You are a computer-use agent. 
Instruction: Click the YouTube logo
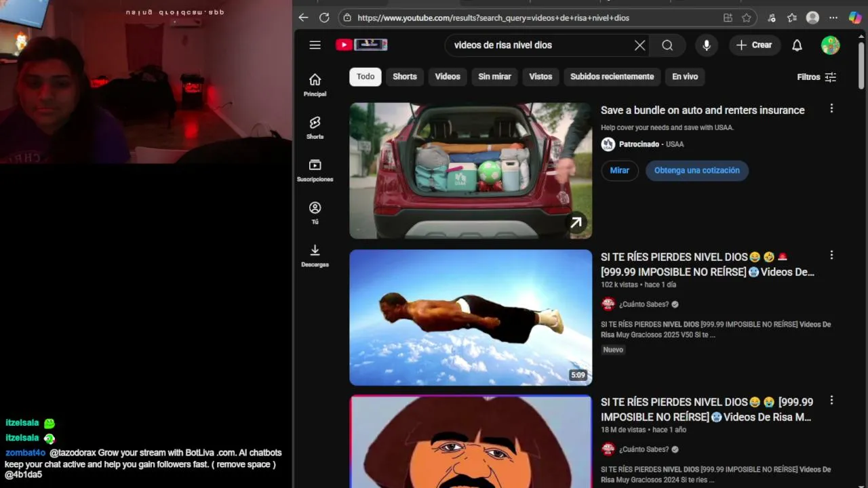click(361, 45)
